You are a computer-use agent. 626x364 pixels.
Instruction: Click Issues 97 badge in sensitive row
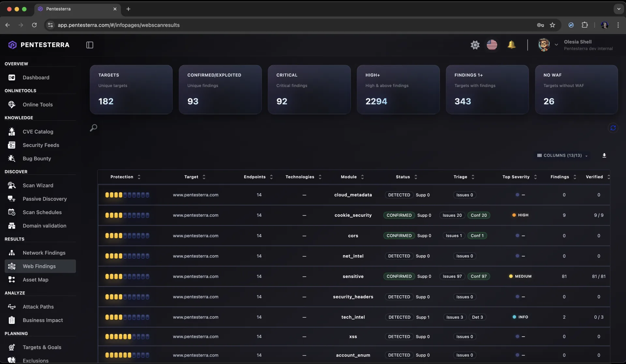pos(452,276)
